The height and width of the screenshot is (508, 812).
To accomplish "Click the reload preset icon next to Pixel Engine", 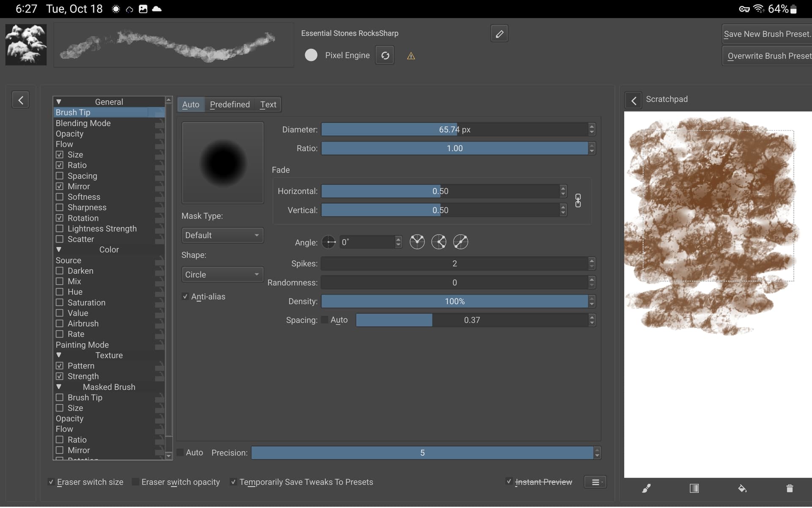I will 385,55.
